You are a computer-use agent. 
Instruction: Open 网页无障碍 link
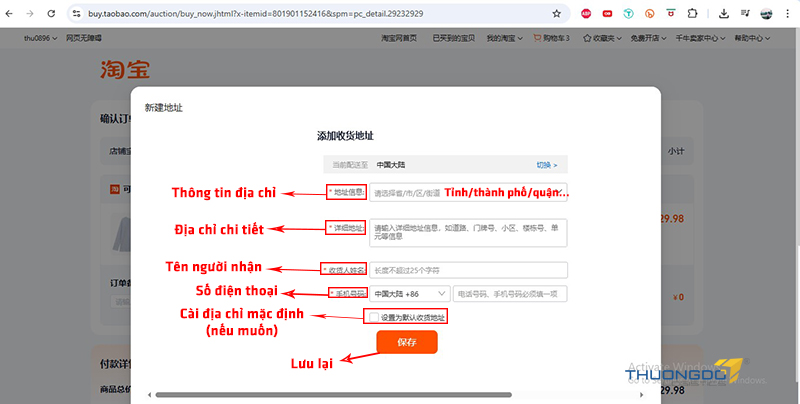pyautogui.click(x=84, y=38)
